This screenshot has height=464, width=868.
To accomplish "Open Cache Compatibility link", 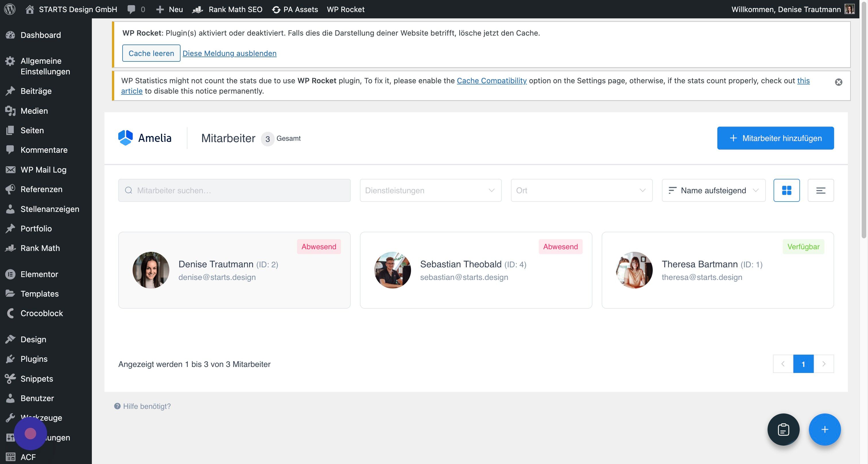I will [x=492, y=80].
